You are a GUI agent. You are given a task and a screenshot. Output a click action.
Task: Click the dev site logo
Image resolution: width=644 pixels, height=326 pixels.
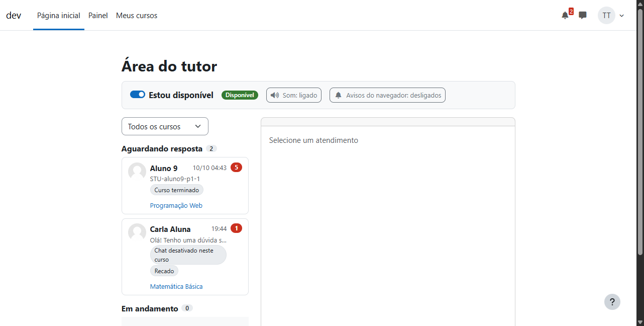click(x=14, y=15)
